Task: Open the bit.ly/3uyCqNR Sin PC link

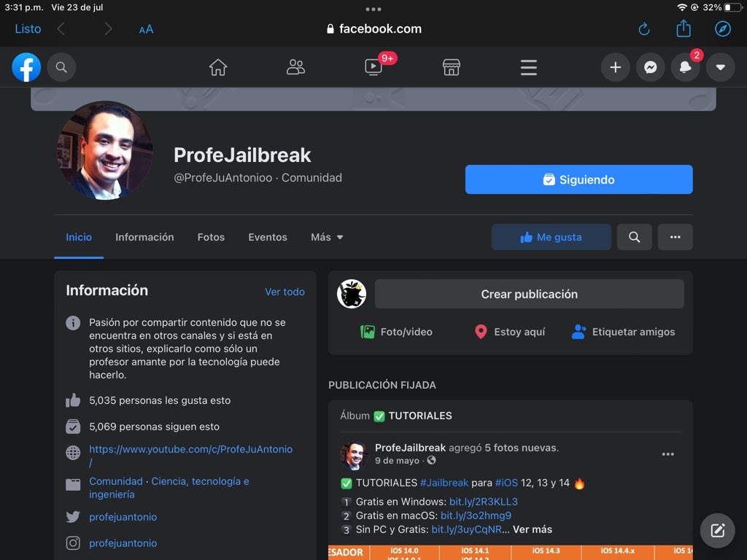Action: pos(466,529)
